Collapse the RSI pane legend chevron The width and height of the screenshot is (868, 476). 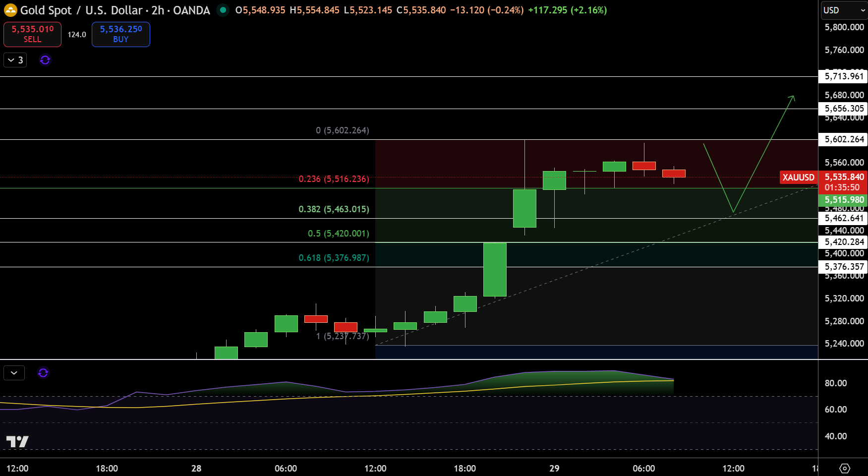(x=14, y=373)
